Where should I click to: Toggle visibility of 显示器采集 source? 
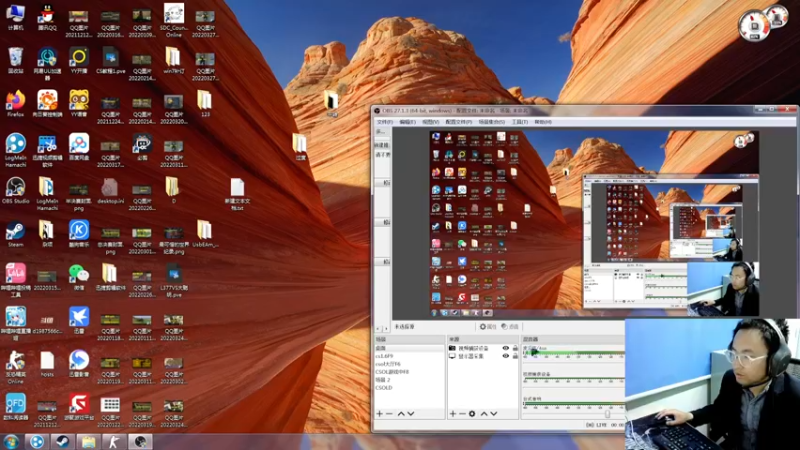pyautogui.click(x=506, y=356)
